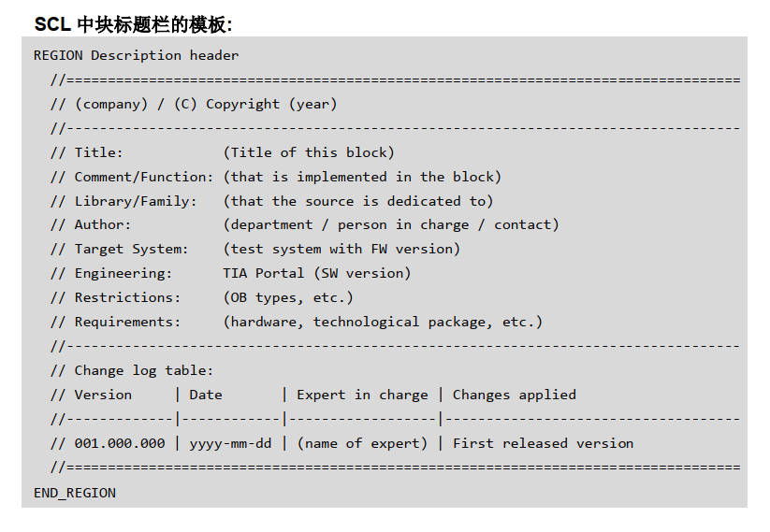Click the "Author:" comment label
The width and height of the screenshot is (770, 532).
click(103, 224)
